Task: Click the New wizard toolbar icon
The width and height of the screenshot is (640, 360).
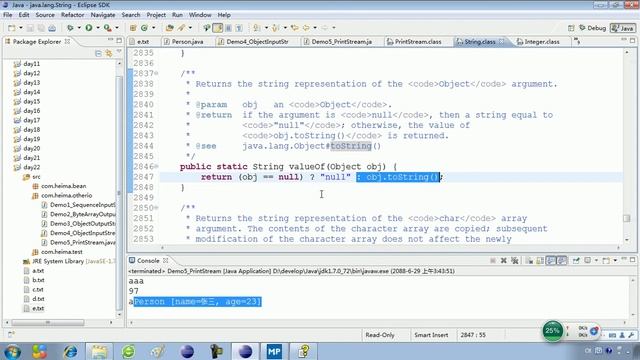Action: click(x=11, y=28)
